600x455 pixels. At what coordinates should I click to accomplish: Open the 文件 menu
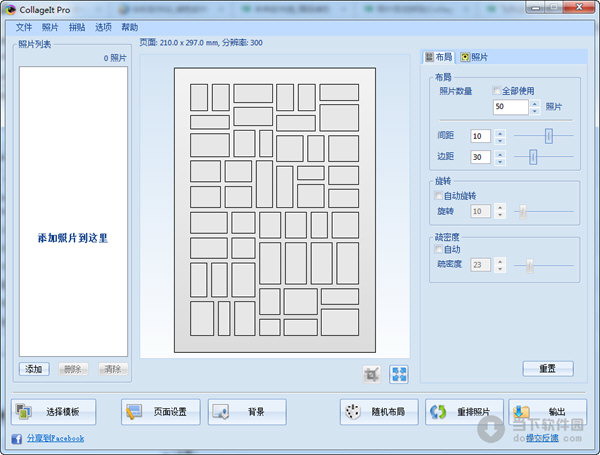tap(24, 27)
